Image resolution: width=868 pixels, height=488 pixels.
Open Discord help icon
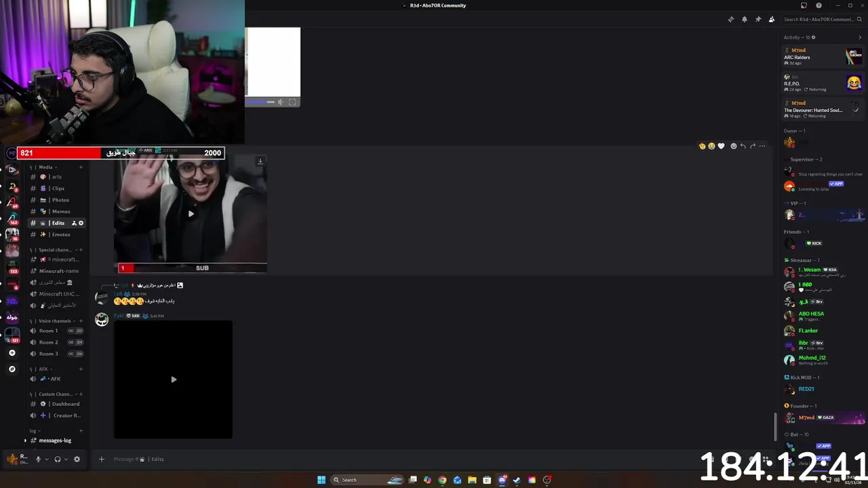(x=818, y=5)
